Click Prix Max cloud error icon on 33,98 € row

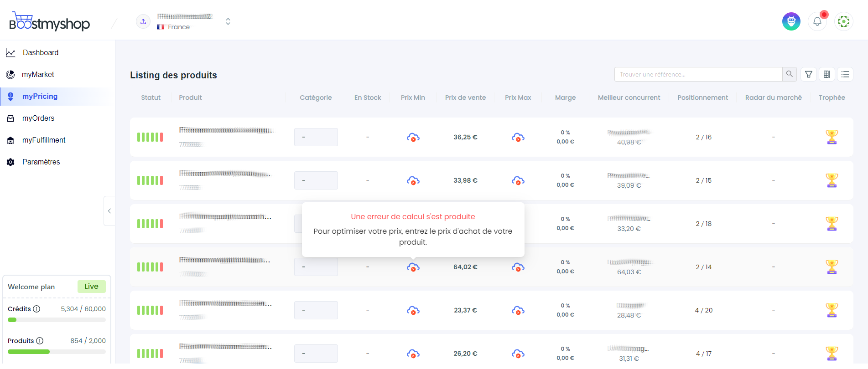[518, 180]
